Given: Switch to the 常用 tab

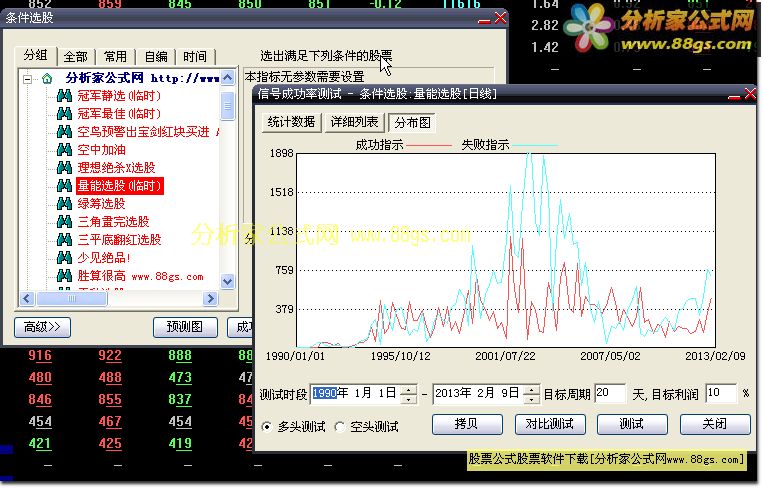Looking at the screenshot, I should click(115, 56).
